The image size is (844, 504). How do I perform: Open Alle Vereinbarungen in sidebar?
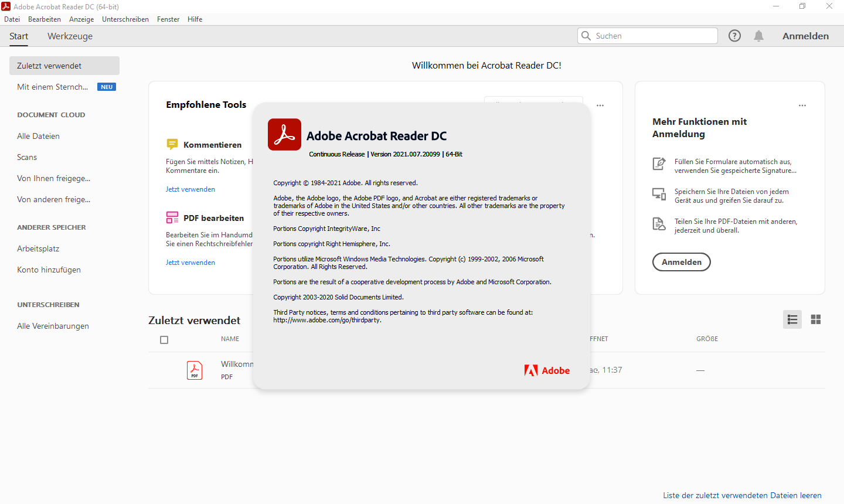(x=53, y=326)
